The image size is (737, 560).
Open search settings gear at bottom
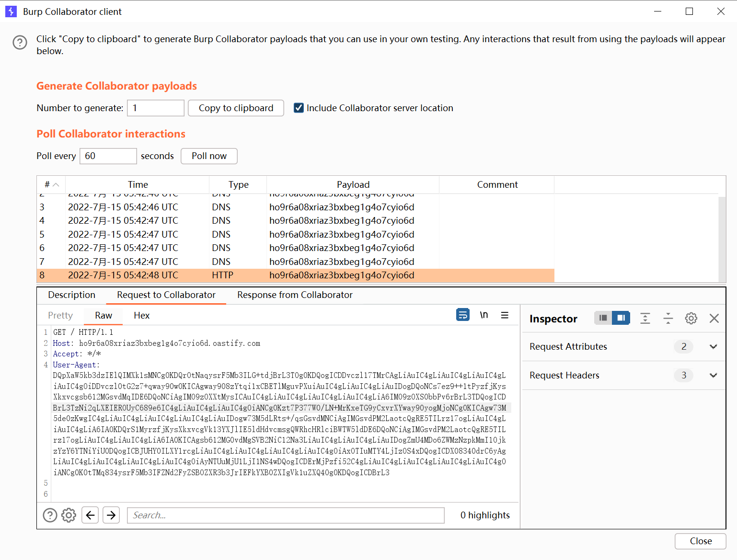coord(69,515)
